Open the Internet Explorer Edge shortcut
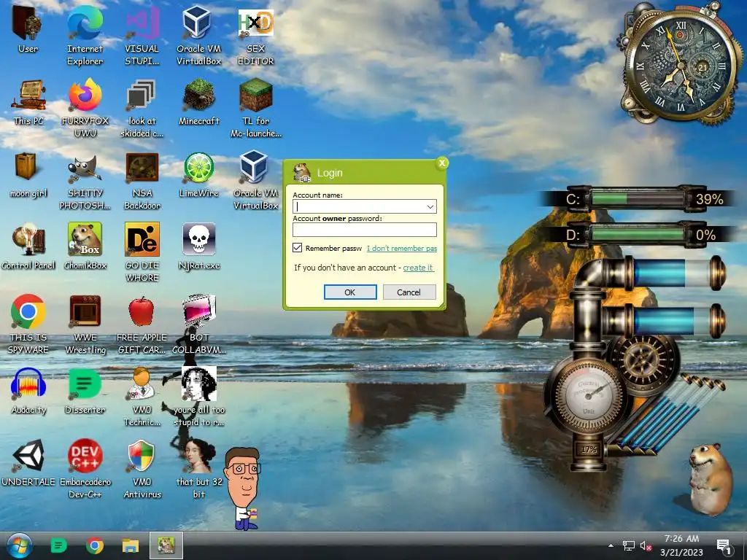This screenshot has height=560, width=747. pyautogui.click(x=85, y=36)
